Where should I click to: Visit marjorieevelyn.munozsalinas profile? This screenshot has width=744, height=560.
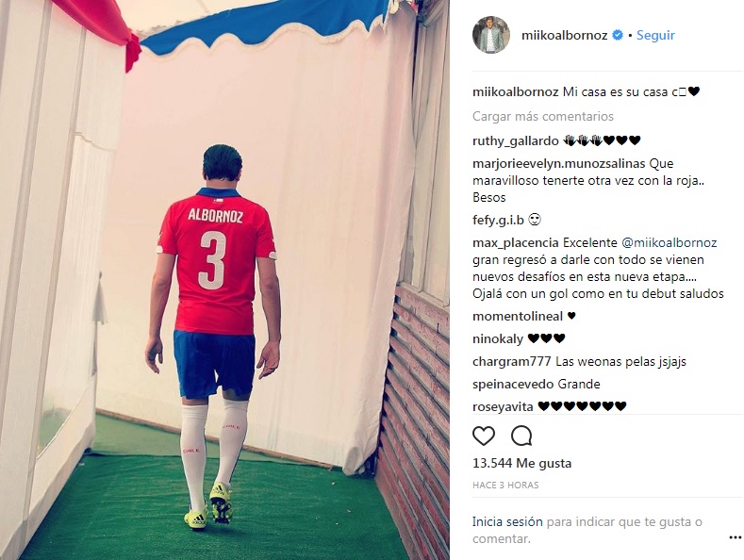[x=559, y=164]
